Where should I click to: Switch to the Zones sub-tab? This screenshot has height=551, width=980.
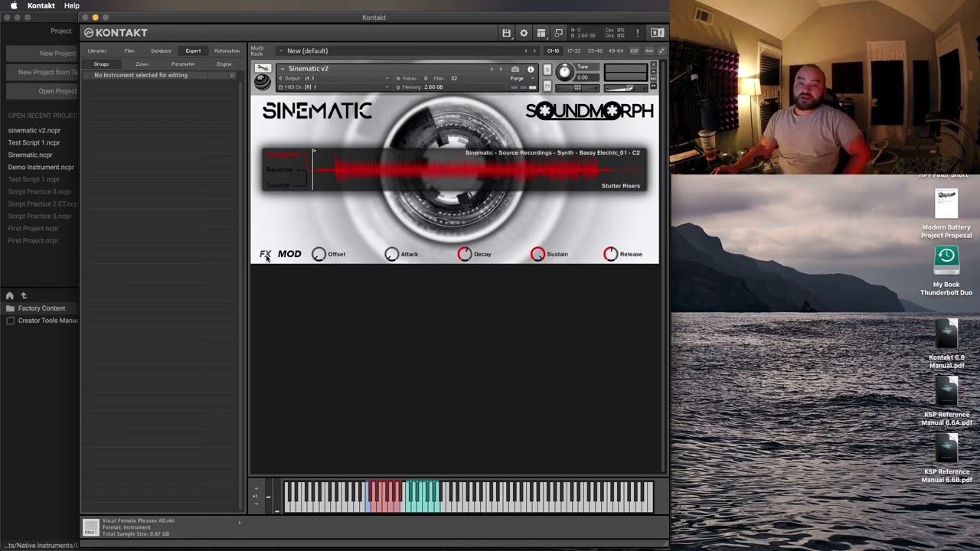142,64
